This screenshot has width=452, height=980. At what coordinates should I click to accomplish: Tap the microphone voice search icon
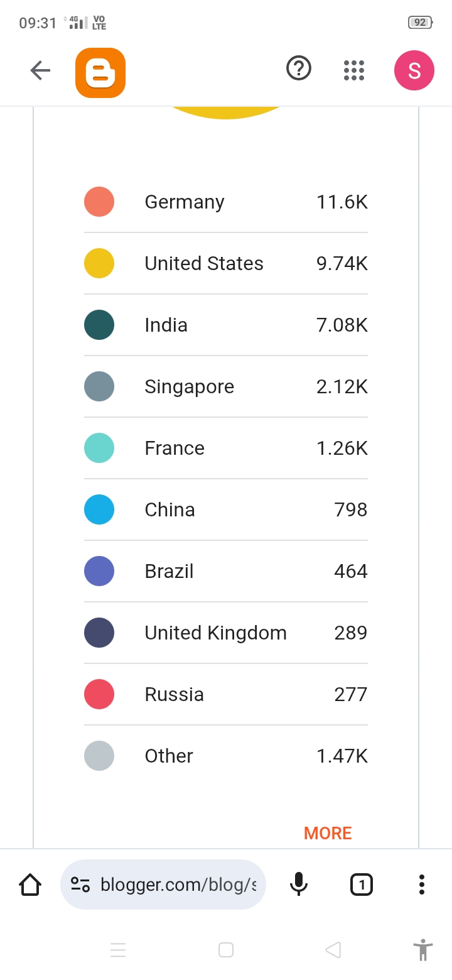click(x=299, y=885)
